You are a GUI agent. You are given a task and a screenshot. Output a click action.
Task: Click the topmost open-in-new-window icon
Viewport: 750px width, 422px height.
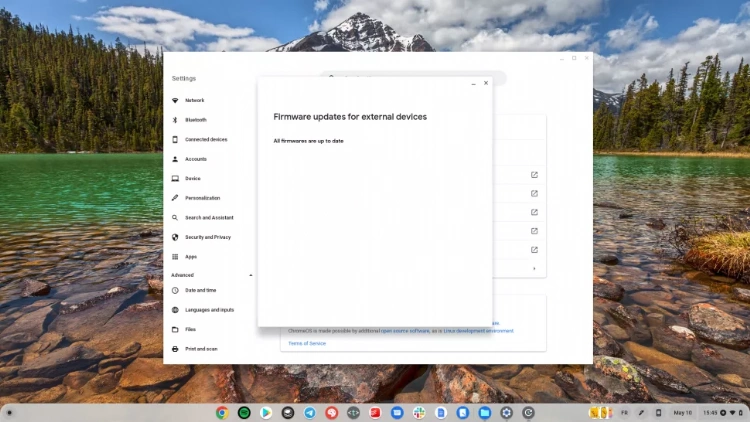click(x=534, y=175)
